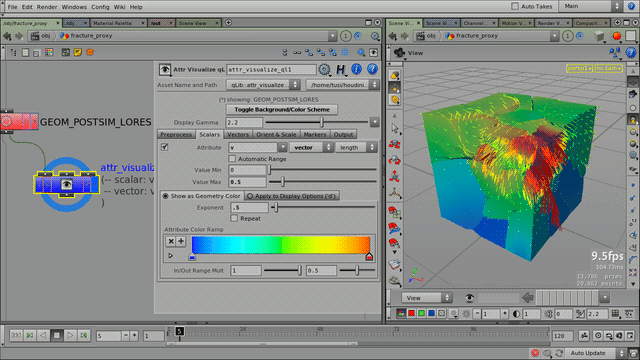Open the Windows menu
The image size is (640, 360).
pyautogui.click(x=74, y=7)
